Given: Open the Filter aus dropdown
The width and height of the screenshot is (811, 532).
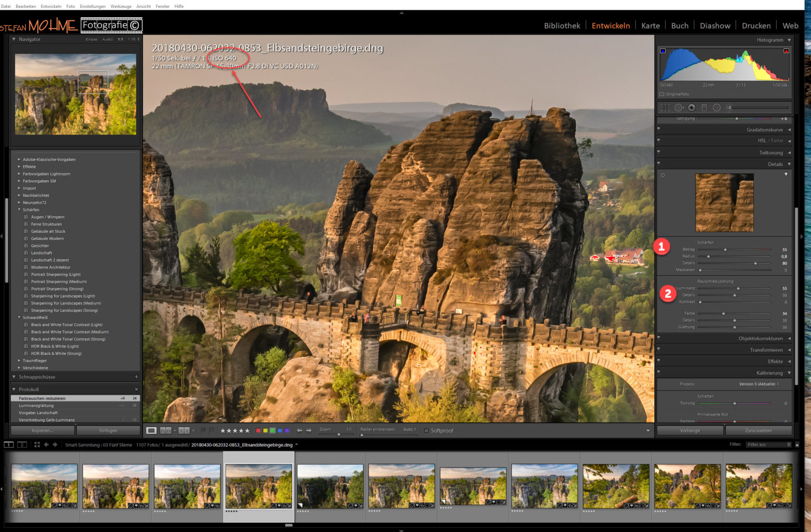Looking at the screenshot, I should click(x=768, y=445).
